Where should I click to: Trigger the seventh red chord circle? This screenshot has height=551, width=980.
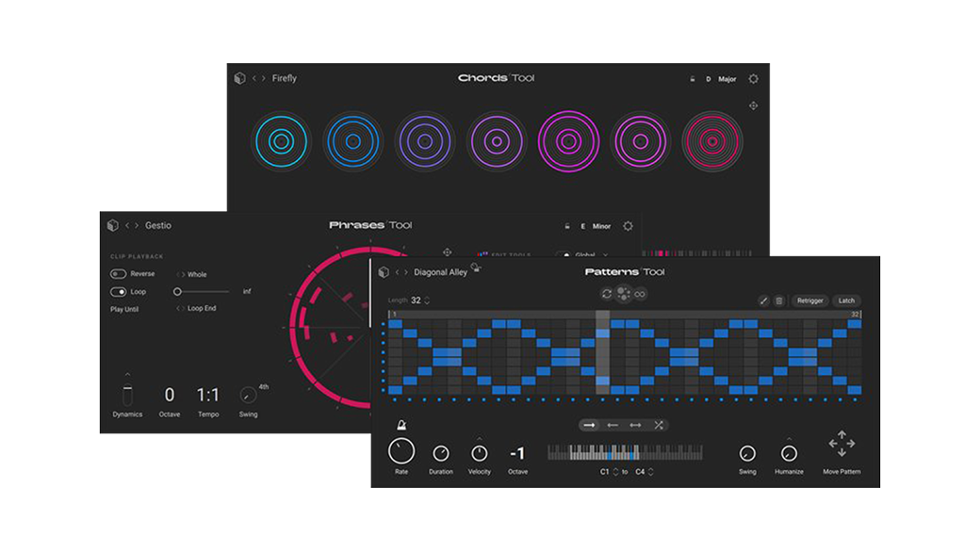coord(711,141)
